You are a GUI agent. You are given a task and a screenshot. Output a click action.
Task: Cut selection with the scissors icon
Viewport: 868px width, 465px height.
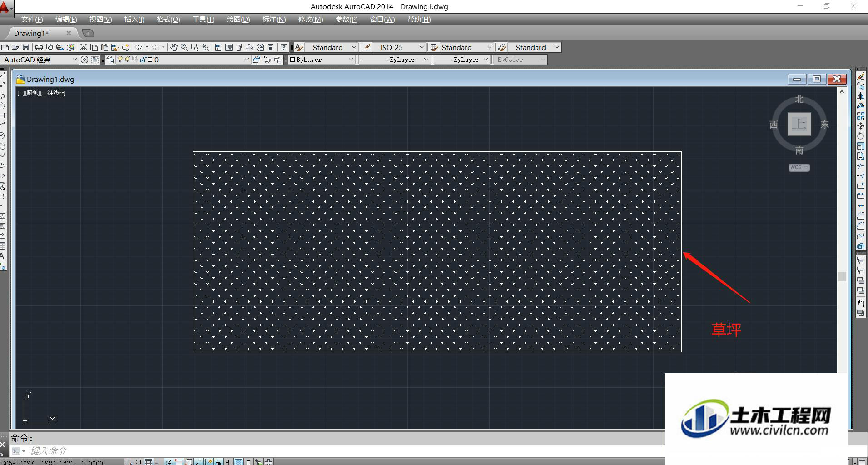[84, 47]
